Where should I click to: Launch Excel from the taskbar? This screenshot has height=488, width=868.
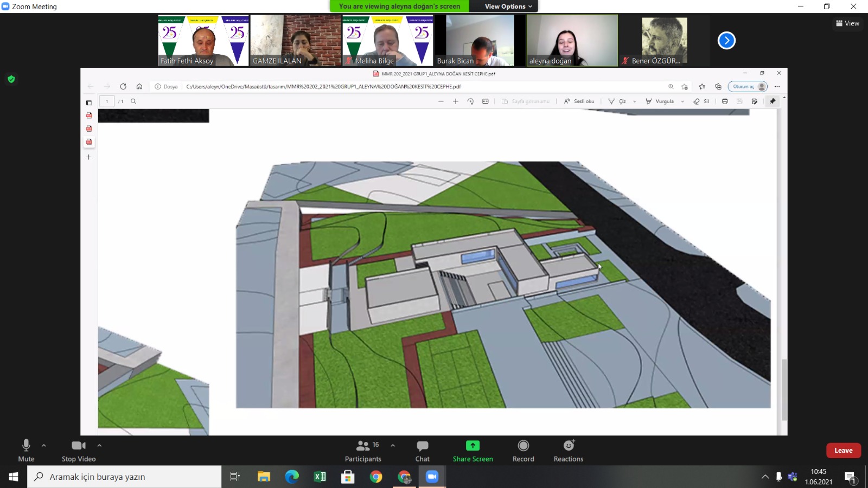pyautogui.click(x=320, y=477)
